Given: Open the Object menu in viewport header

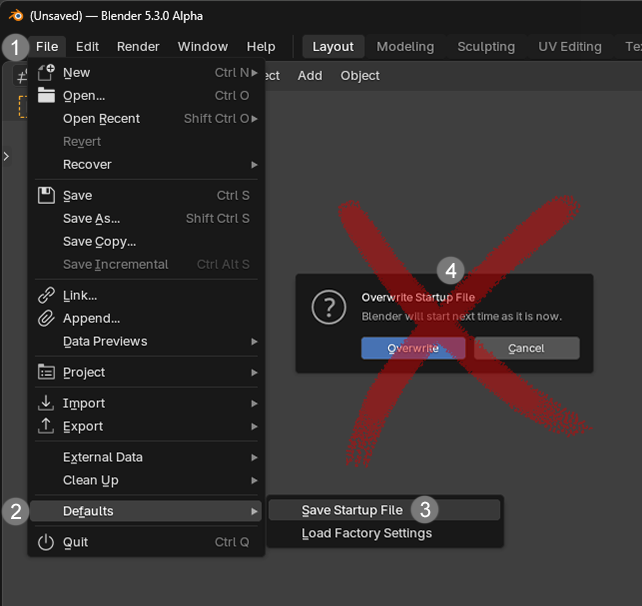Looking at the screenshot, I should tap(360, 76).
